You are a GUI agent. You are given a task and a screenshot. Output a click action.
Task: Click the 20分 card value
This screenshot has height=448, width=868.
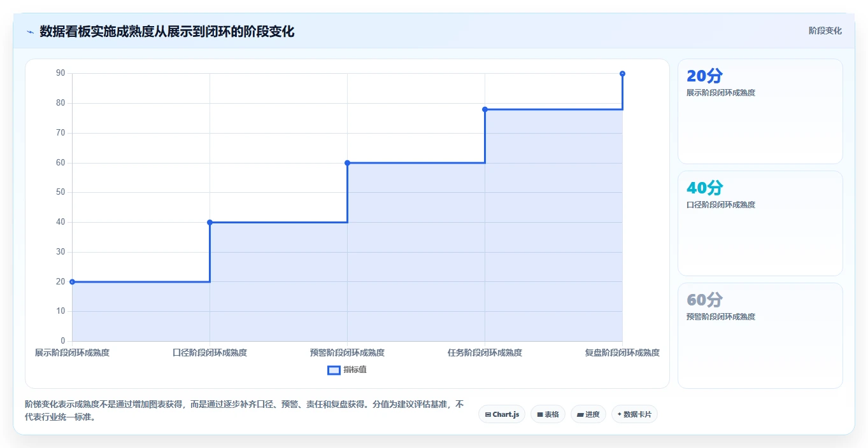tap(704, 76)
